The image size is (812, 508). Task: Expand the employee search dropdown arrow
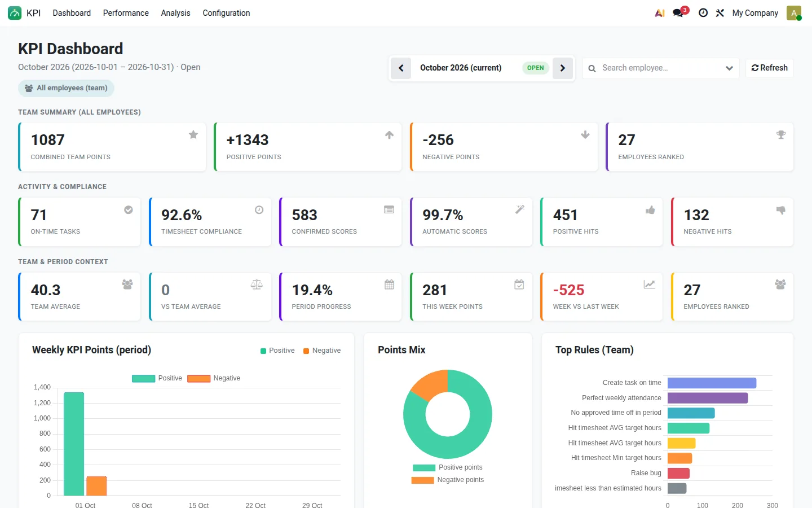(729, 68)
